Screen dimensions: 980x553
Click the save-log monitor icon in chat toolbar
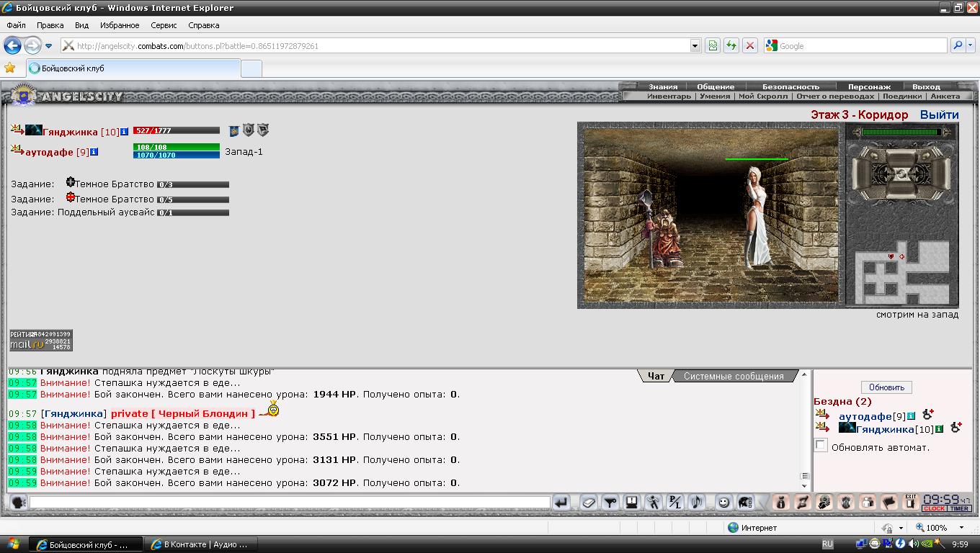[631, 503]
